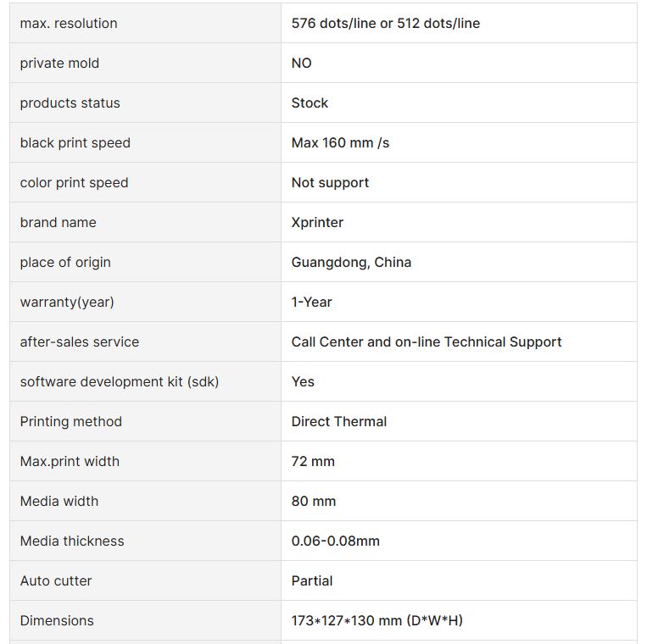Click the '1-Year' warranty value
The height and width of the screenshot is (644, 647).
click(311, 302)
